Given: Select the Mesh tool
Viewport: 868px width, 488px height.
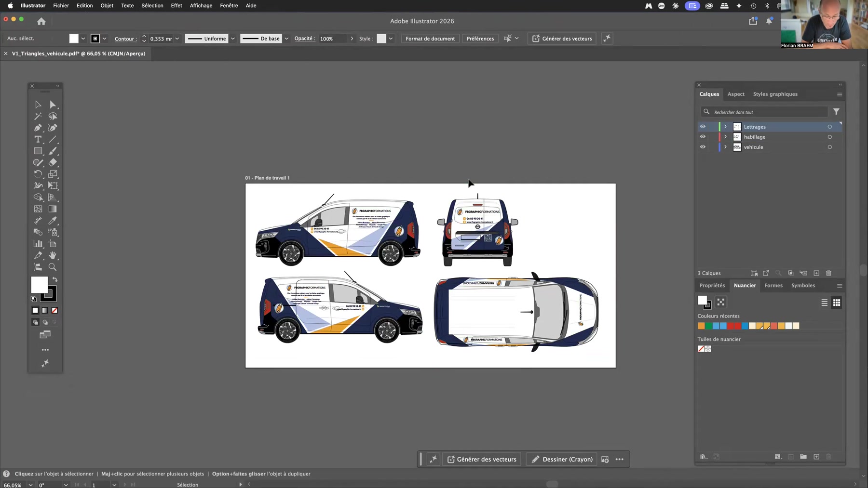Looking at the screenshot, I should [x=38, y=209].
